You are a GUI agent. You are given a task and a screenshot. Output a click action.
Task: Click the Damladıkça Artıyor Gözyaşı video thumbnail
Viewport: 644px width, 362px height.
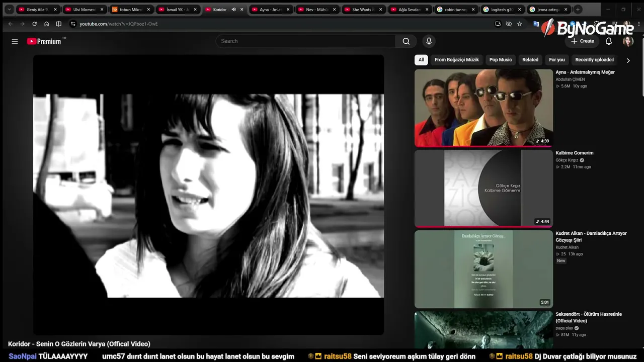tap(484, 269)
